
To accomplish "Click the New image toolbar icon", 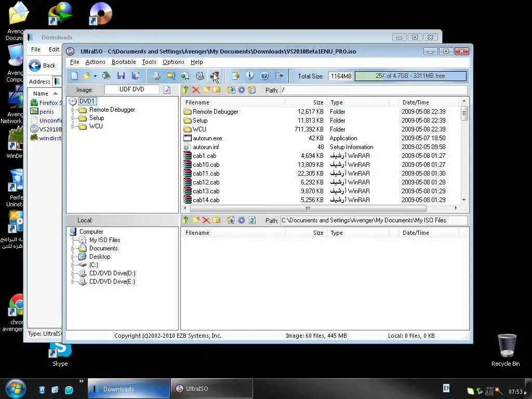I will pos(74,76).
